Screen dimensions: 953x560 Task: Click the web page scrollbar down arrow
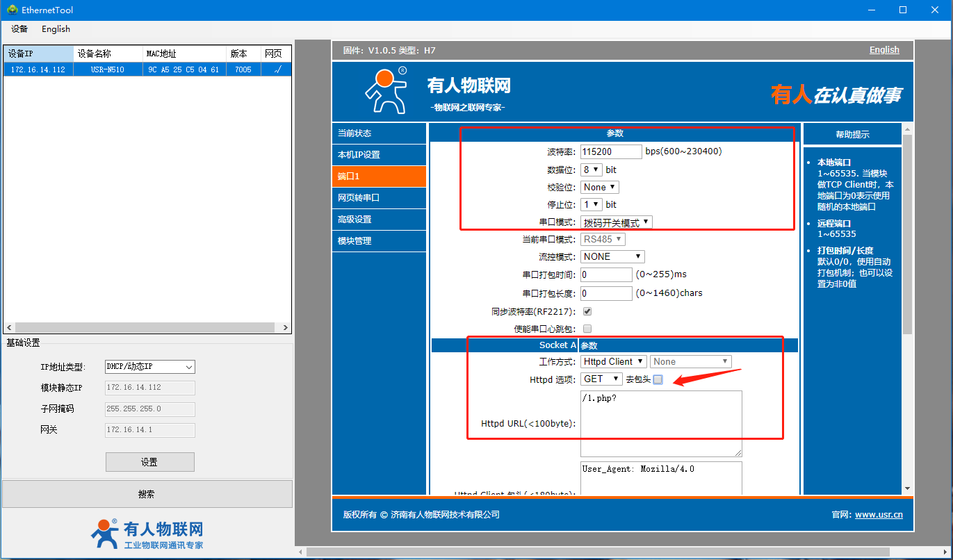pyautogui.click(x=906, y=488)
